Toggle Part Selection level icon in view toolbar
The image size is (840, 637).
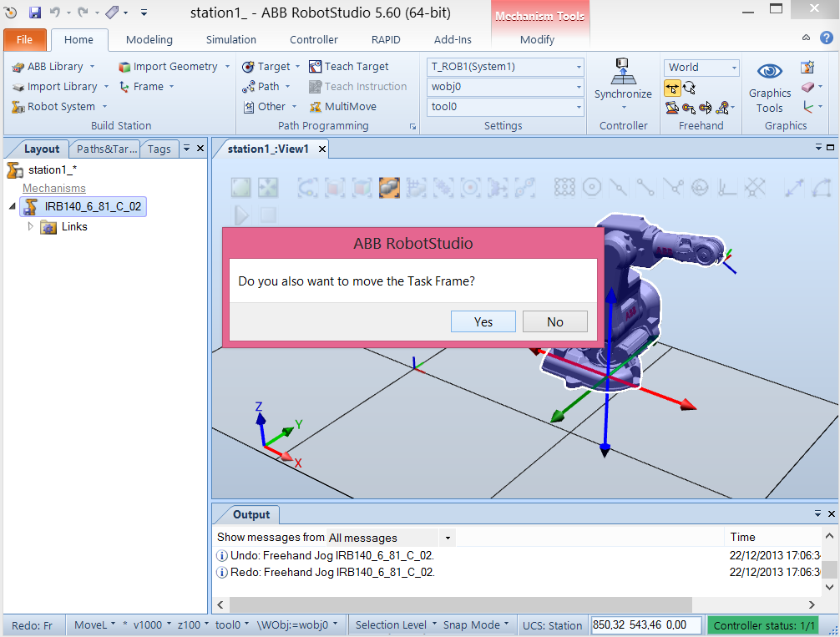389,188
